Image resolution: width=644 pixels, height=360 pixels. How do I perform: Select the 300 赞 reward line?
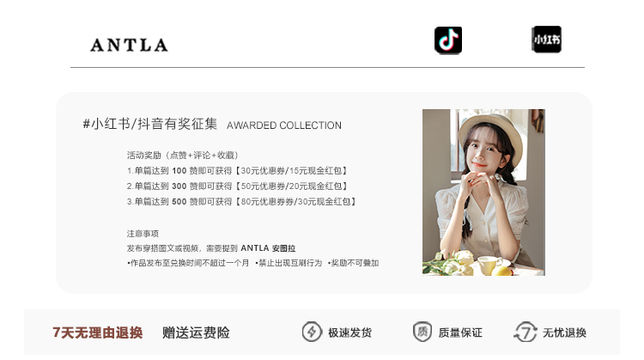click(x=237, y=186)
